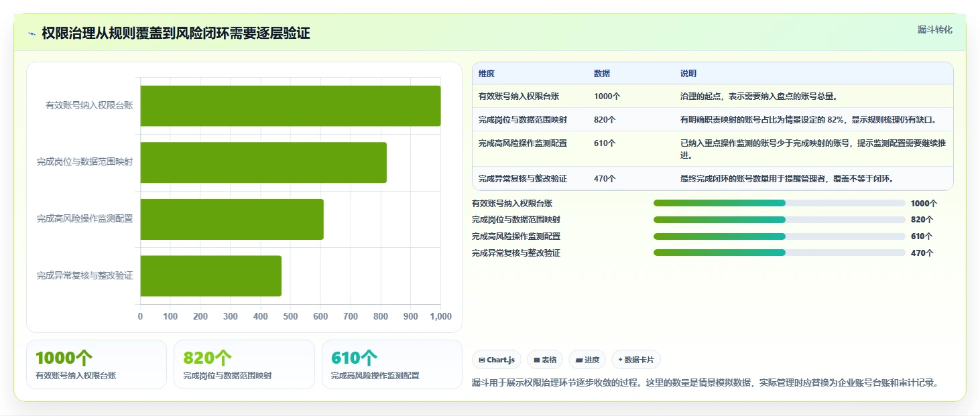Click chart x-axis label 1,000

pyautogui.click(x=440, y=316)
